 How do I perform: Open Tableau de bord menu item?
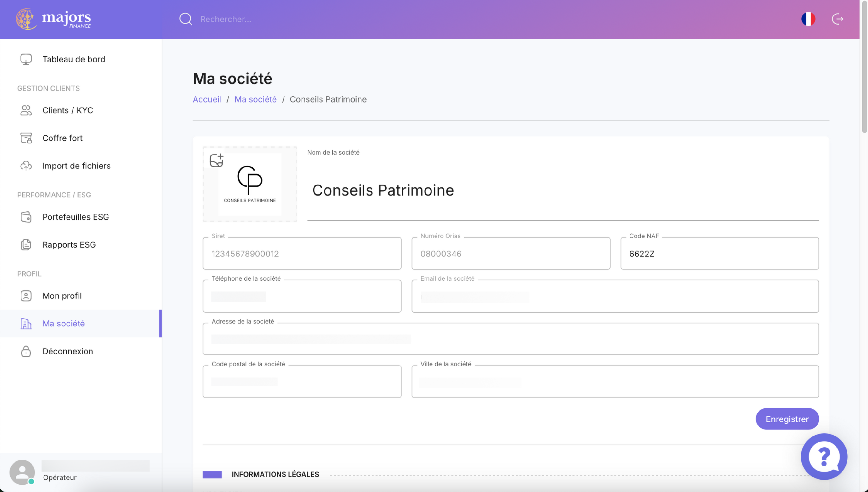tap(74, 59)
